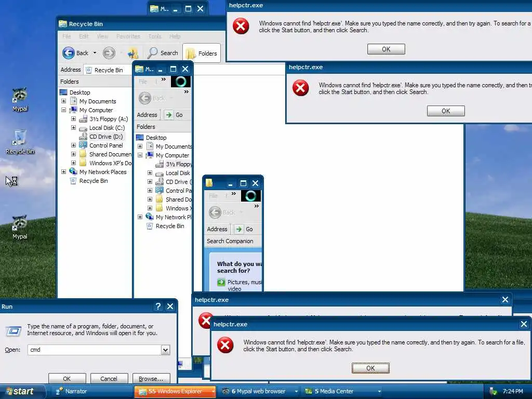This screenshot has height=399, width=532.
Task: Expand toolbar chevron beside Back in middle explorer
Action: click(187, 91)
